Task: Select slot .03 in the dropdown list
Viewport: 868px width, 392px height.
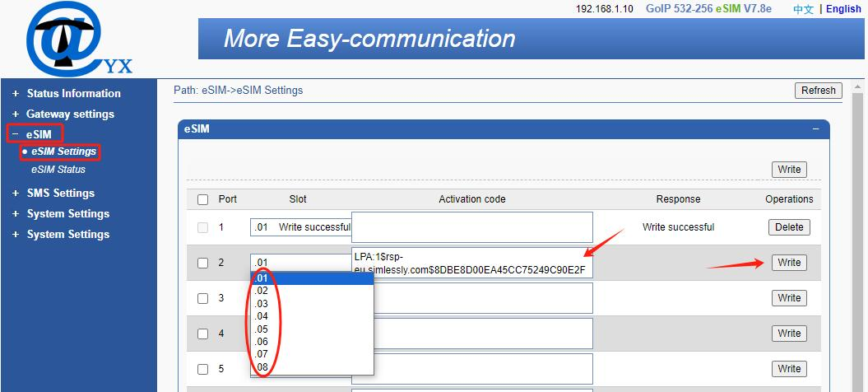Action: pyautogui.click(x=312, y=303)
